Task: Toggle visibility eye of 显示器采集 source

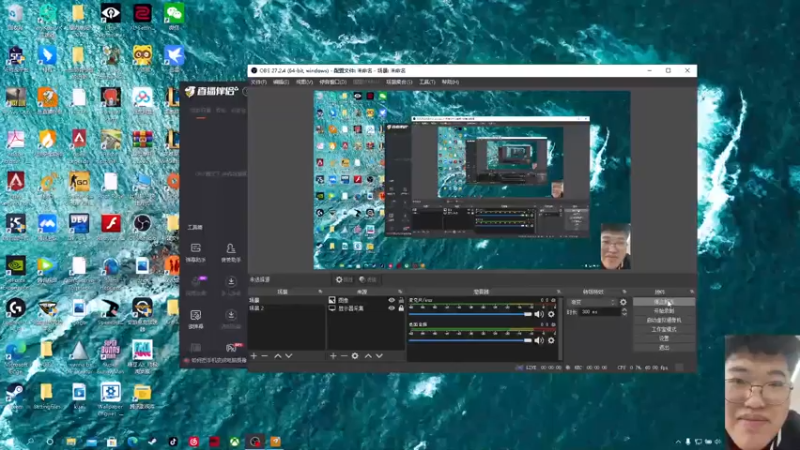Action: 391,308
